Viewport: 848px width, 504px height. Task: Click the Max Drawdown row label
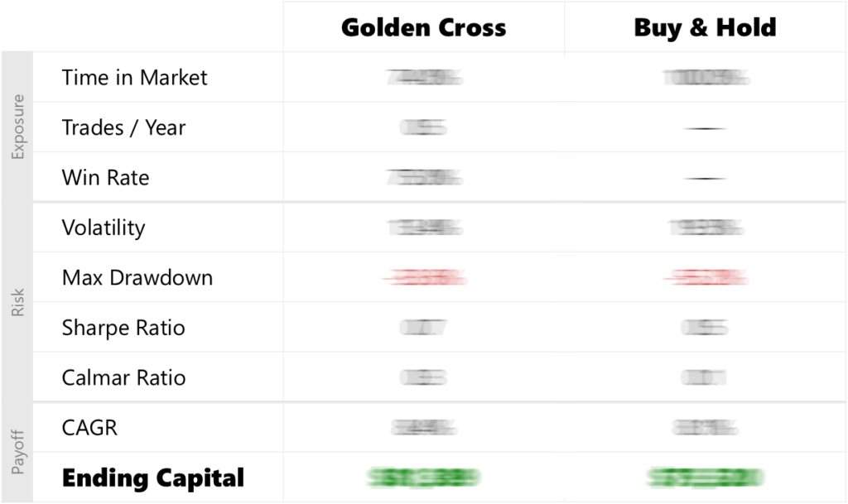[137, 278]
